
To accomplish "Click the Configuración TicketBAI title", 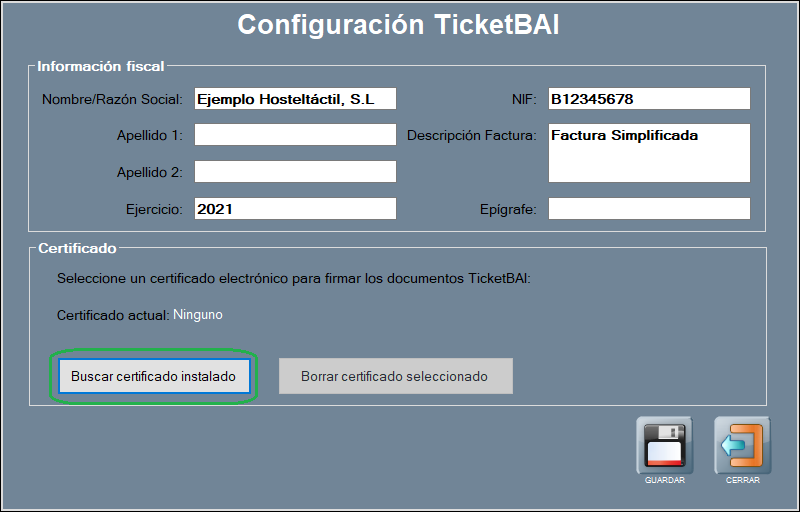I will click(398, 25).
